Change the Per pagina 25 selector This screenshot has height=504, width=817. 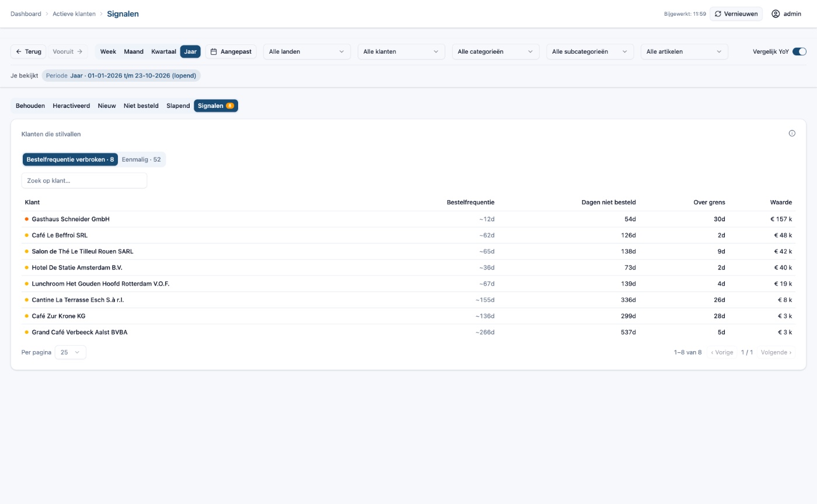(x=70, y=352)
